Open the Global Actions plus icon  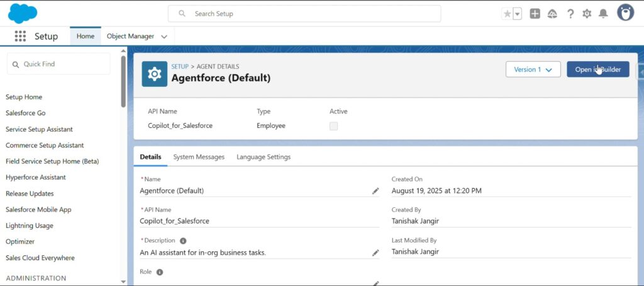click(535, 14)
